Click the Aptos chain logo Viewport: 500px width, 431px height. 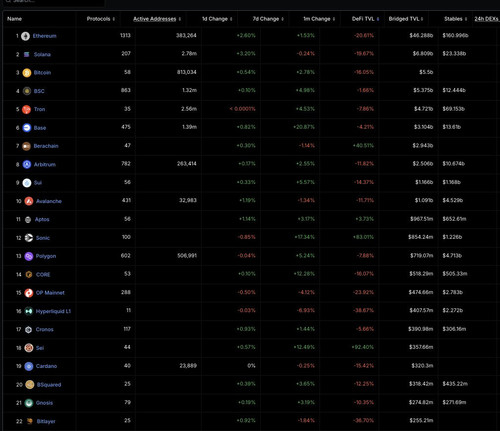[28, 219]
